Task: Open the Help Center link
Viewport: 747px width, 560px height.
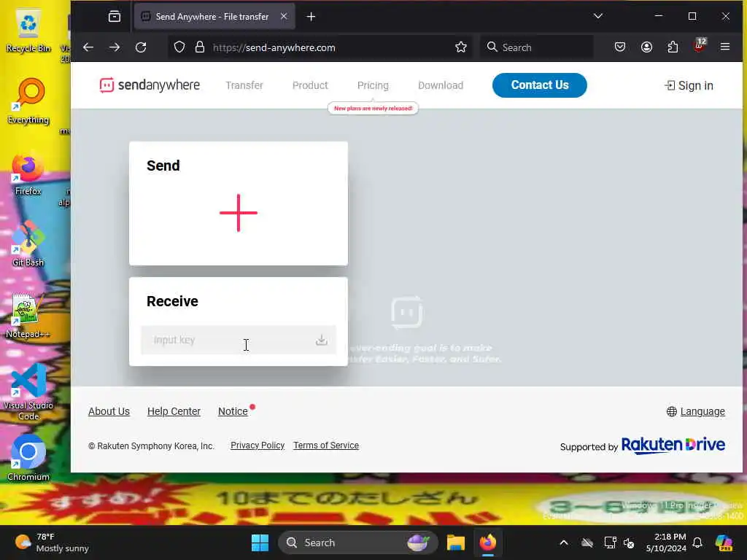Action: (174, 411)
